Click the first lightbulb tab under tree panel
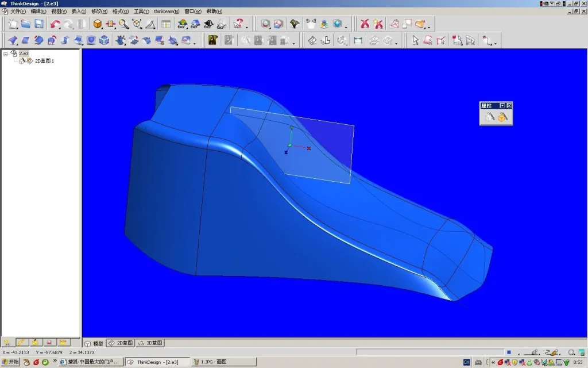 (x=7, y=342)
